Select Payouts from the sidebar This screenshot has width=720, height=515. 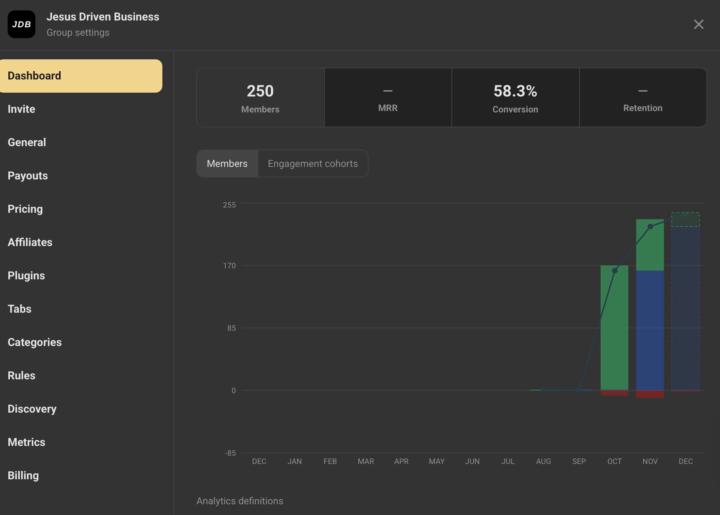point(28,176)
